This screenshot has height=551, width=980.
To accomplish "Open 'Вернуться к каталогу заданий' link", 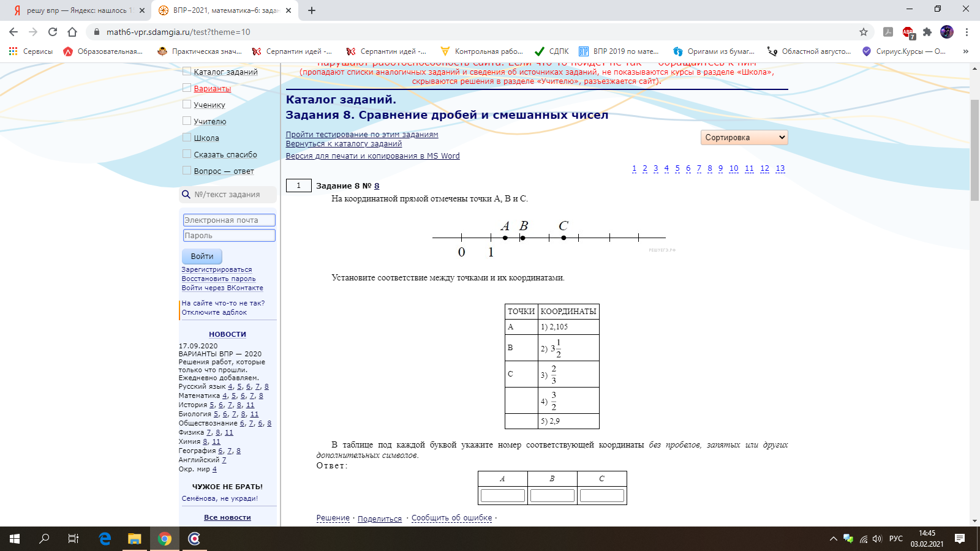I will [x=344, y=144].
